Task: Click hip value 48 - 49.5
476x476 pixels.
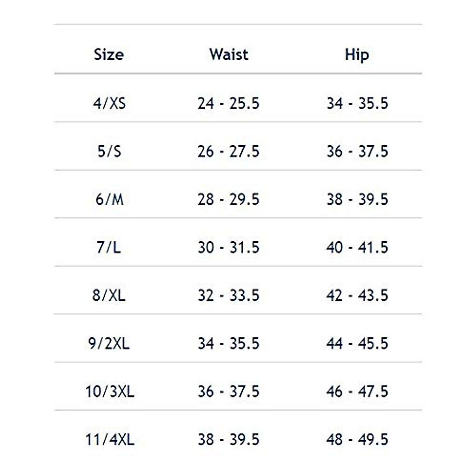Action: click(x=357, y=440)
